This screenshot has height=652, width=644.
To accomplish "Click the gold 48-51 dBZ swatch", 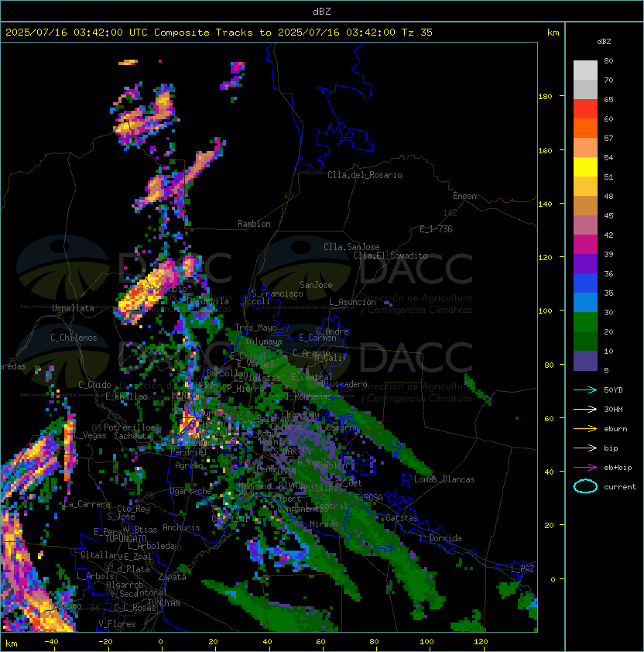I will [x=585, y=187].
